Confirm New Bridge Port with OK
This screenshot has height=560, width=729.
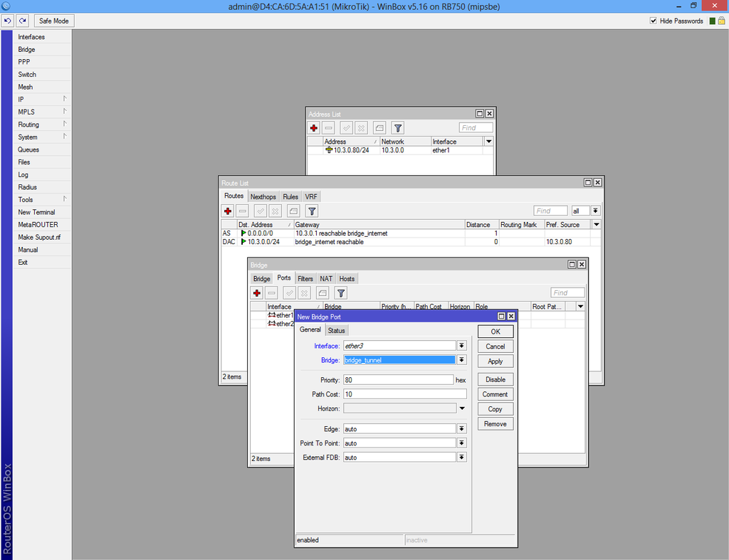(x=495, y=332)
